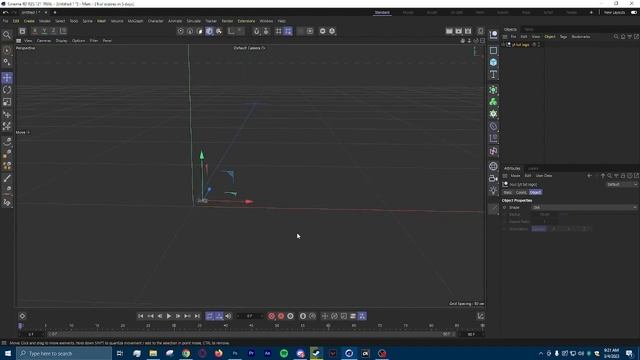Open Spotify from the taskbar
The width and height of the screenshot is (640, 360).
(x=284, y=353)
